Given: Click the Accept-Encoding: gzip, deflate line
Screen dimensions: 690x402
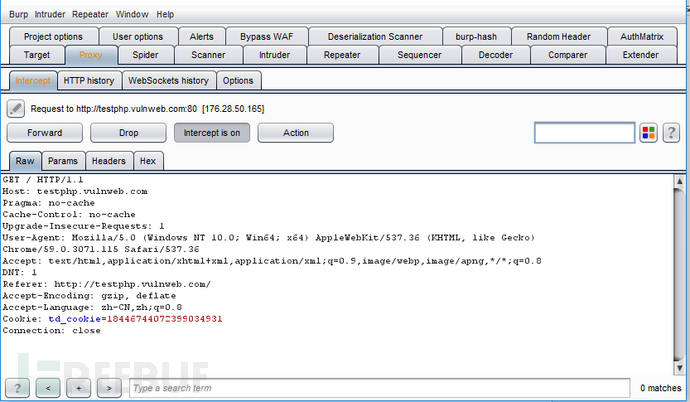Looking at the screenshot, I should pos(89,296).
